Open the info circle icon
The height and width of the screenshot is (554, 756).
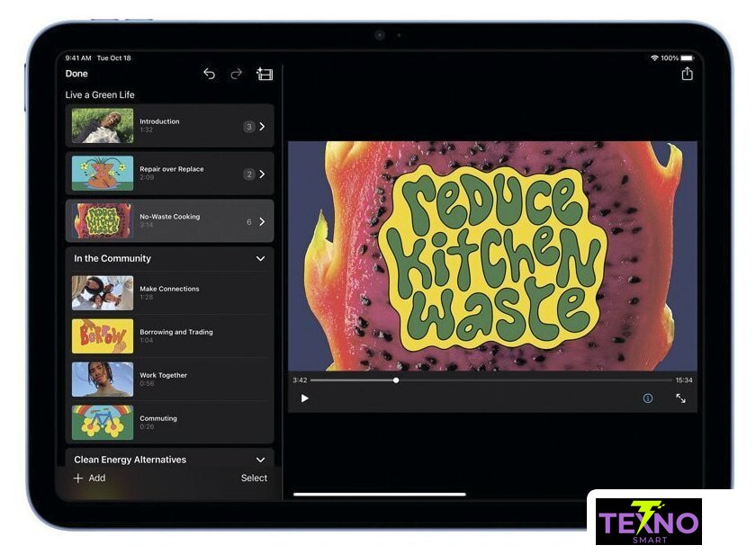[647, 398]
